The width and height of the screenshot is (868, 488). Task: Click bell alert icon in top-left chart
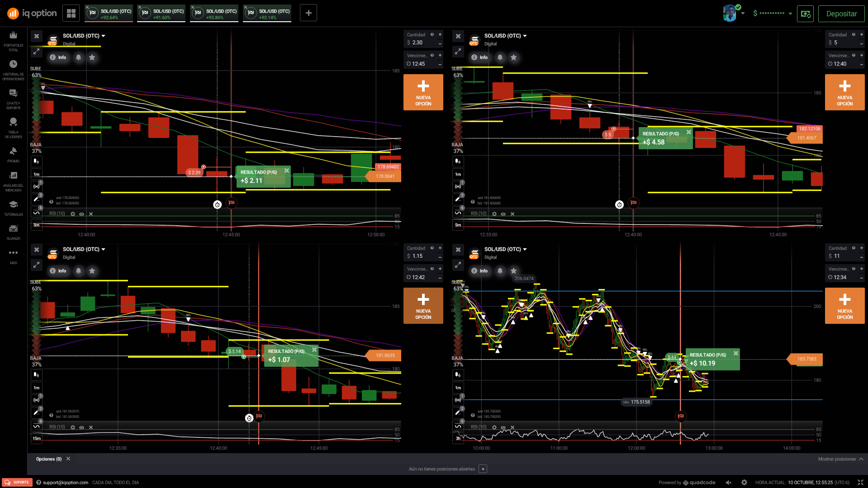79,57
